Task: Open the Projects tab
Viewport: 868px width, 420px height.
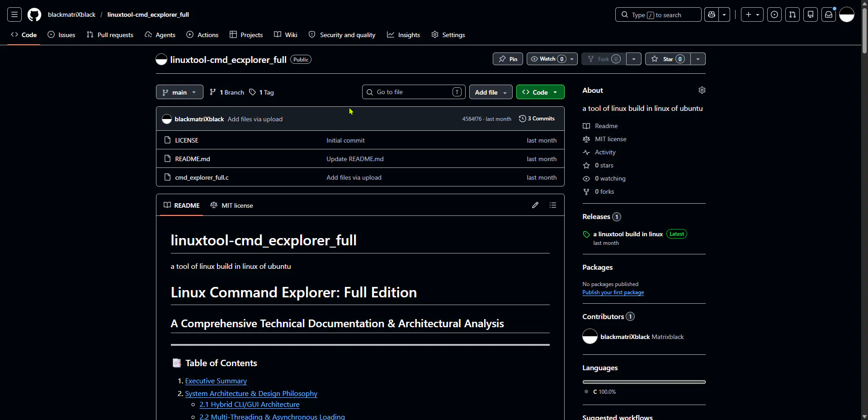Action: (x=246, y=35)
